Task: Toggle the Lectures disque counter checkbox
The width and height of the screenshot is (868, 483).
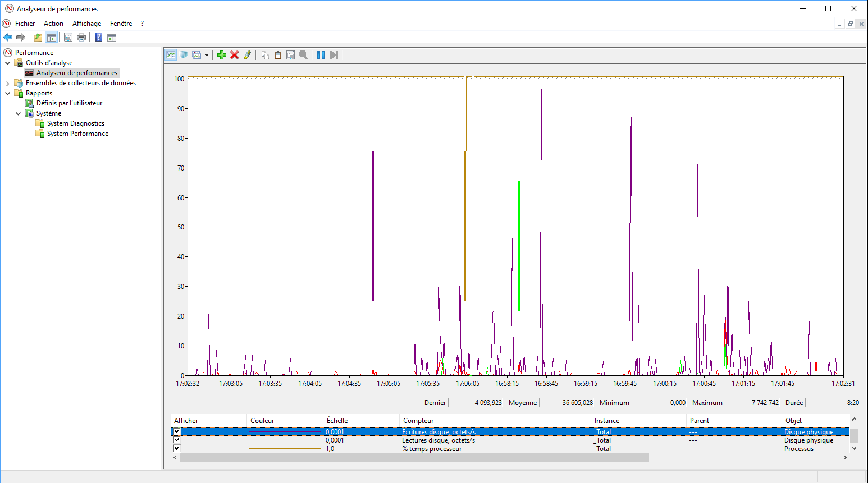Action: tap(177, 440)
